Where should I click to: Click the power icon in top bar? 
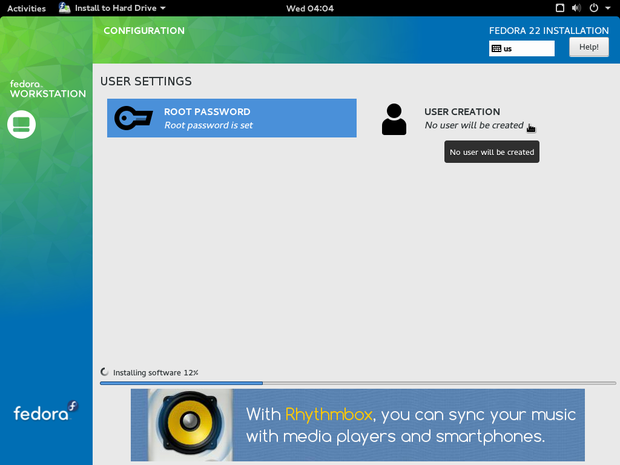pos(594,8)
